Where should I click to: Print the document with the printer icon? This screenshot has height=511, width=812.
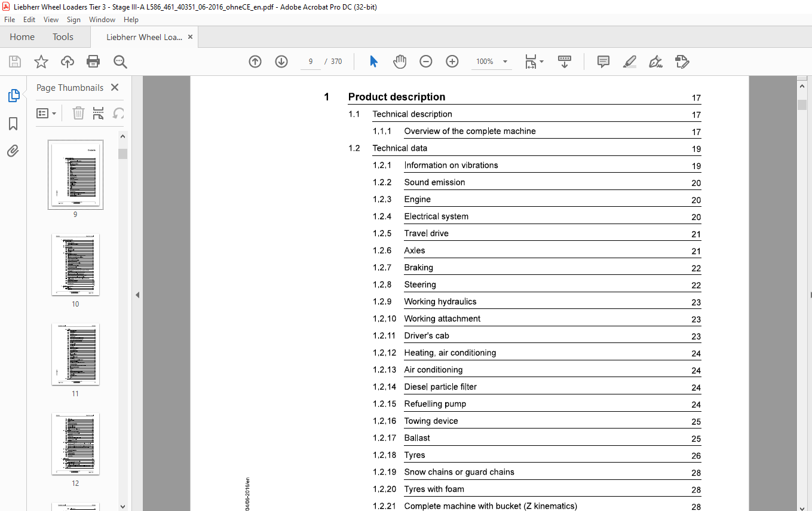[x=93, y=62]
